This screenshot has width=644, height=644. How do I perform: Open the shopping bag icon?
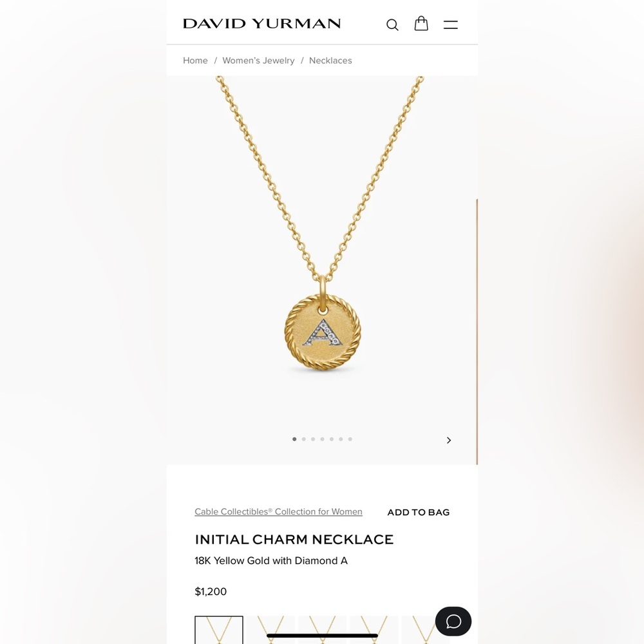(421, 23)
